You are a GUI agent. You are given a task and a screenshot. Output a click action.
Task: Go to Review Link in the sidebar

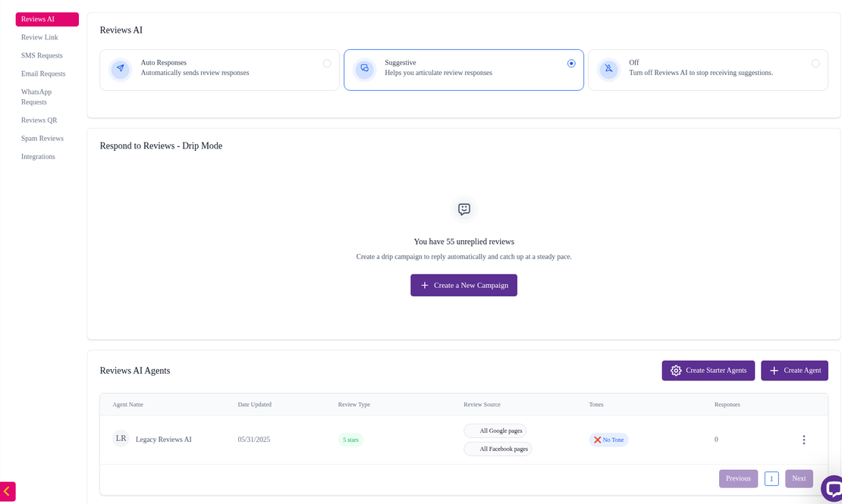[39, 38]
